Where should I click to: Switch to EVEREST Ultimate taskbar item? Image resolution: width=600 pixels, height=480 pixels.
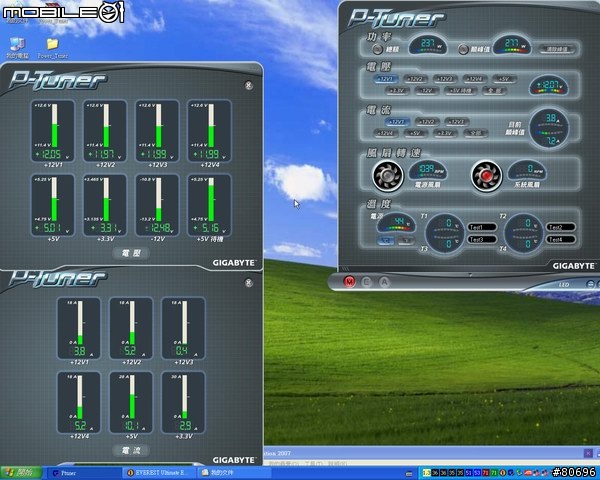(160, 473)
